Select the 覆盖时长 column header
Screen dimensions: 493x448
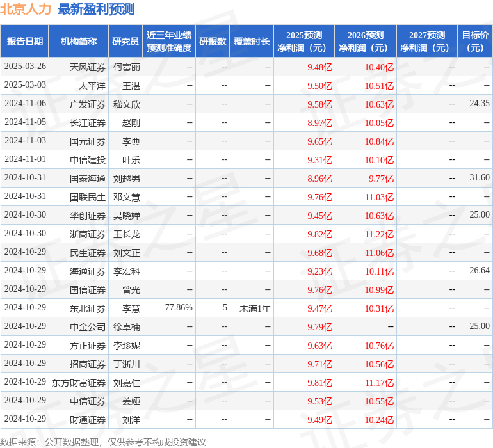point(252,41)
